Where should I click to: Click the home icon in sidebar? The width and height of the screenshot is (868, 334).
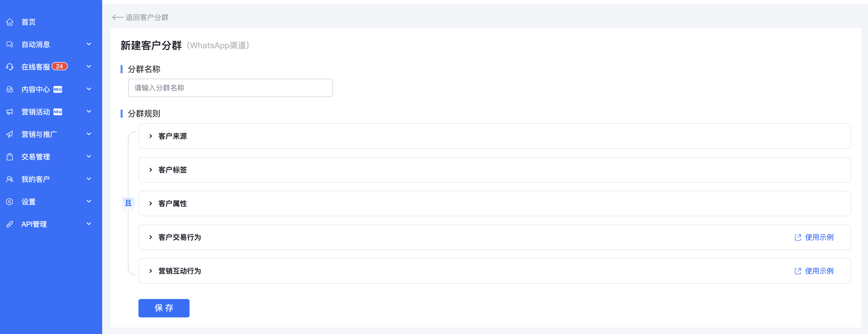coord(10,22)
